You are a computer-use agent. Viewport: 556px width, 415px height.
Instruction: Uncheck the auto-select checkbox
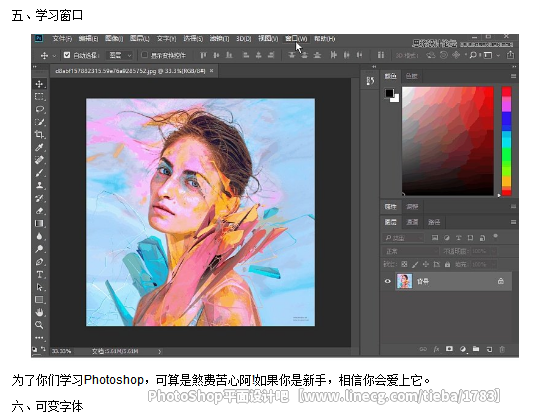point(67,55)
